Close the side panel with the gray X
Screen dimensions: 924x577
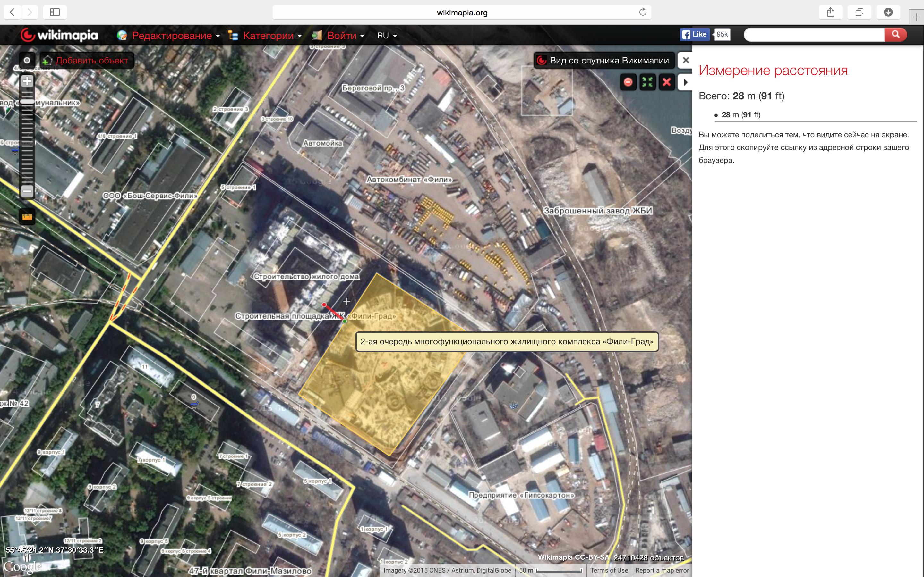[x=686, y=60]
